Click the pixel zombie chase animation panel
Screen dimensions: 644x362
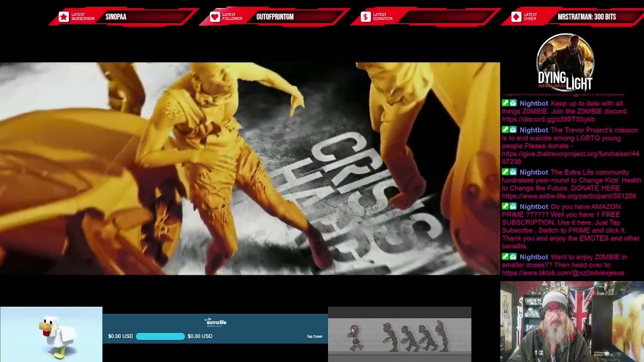[399, 334]
